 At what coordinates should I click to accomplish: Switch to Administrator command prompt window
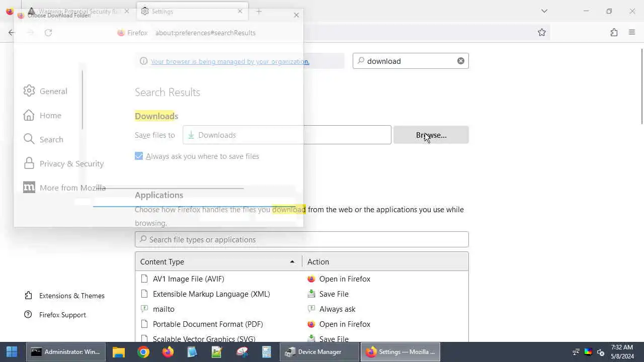[66, 352]
